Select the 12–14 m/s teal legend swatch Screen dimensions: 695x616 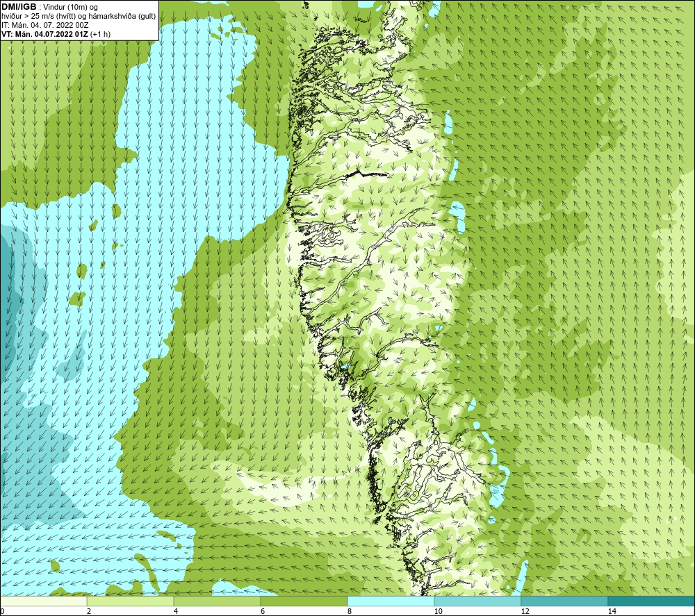point(564,601)
